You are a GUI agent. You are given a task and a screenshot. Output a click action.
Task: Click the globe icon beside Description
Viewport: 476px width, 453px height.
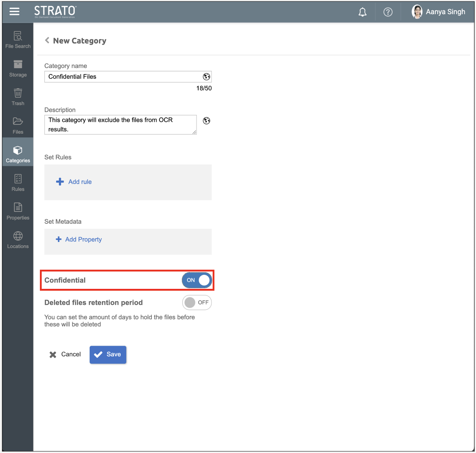pos(206,121)
